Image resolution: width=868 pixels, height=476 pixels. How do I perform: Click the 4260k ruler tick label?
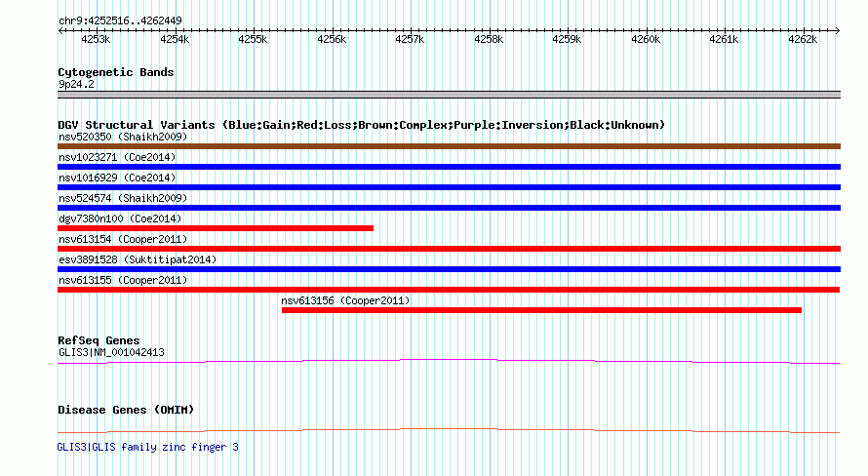point(646,39)
